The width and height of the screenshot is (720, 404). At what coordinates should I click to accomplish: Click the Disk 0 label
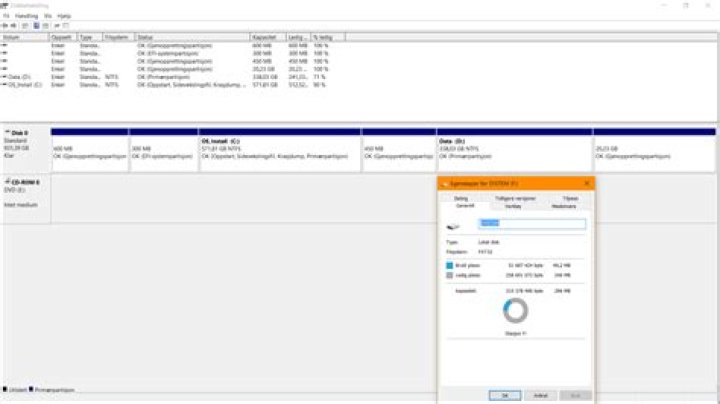[19, 133]
